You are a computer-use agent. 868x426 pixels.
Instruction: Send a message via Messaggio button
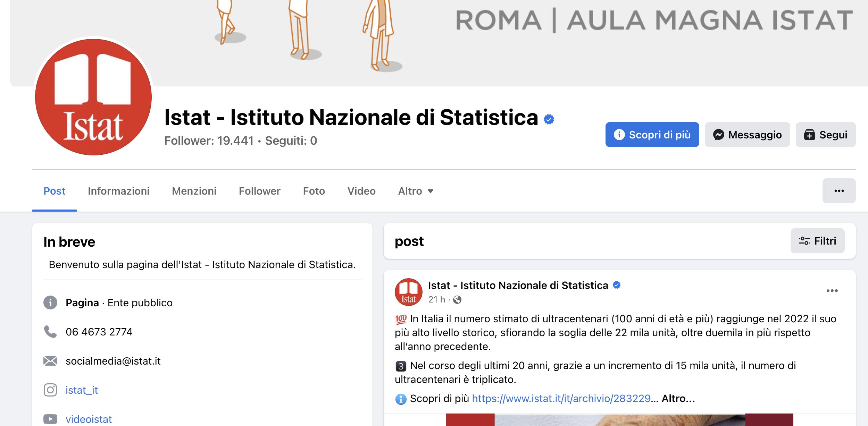747,135
